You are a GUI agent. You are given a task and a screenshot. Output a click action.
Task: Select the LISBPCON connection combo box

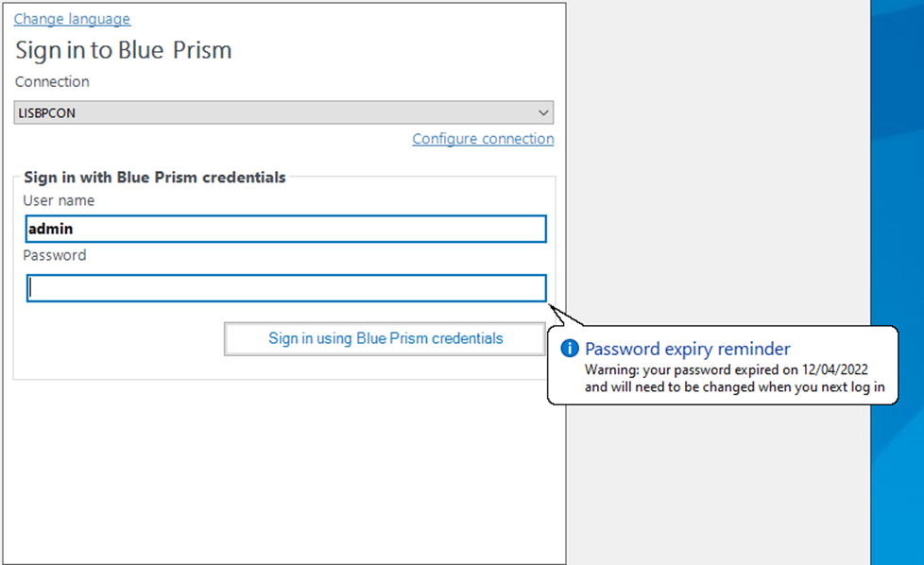[x=274, y=113]
